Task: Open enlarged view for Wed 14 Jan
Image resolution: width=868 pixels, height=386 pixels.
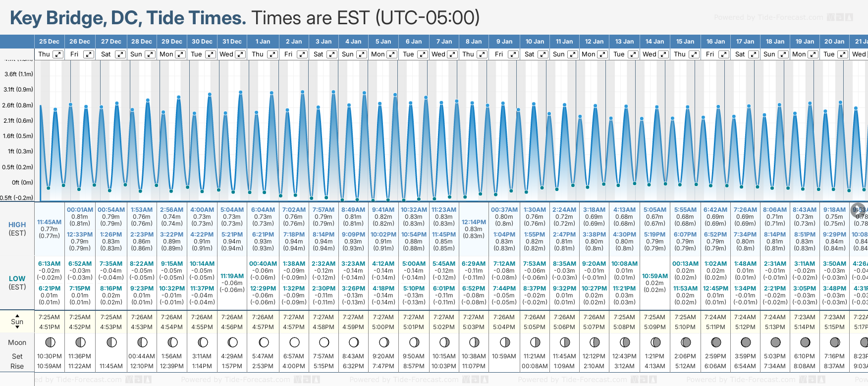Action: pos(663,54)
